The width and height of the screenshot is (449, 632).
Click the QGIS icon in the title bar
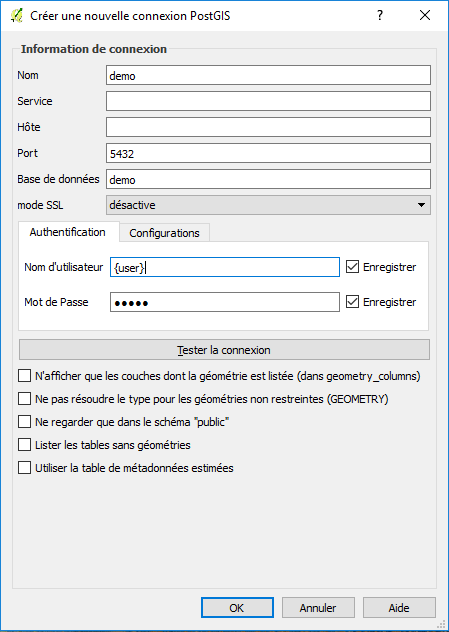[17, 16]
